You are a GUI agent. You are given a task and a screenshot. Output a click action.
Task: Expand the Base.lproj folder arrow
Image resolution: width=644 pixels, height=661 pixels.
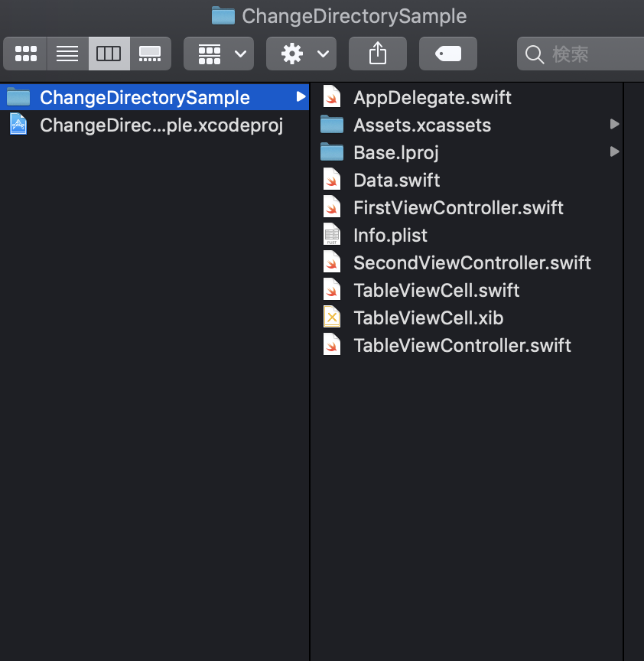click(x=614, y=152)
